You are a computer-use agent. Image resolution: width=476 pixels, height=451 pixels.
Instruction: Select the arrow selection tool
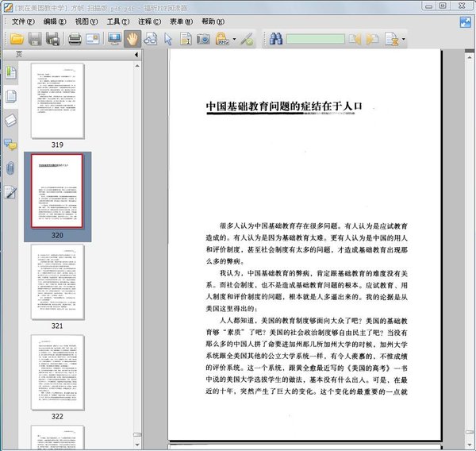[x=168, y=38]
